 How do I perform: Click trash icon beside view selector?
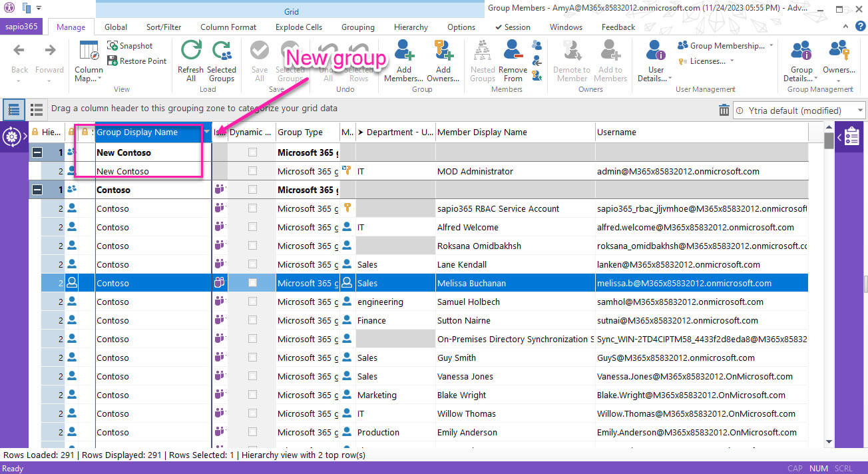click(724, 111)
